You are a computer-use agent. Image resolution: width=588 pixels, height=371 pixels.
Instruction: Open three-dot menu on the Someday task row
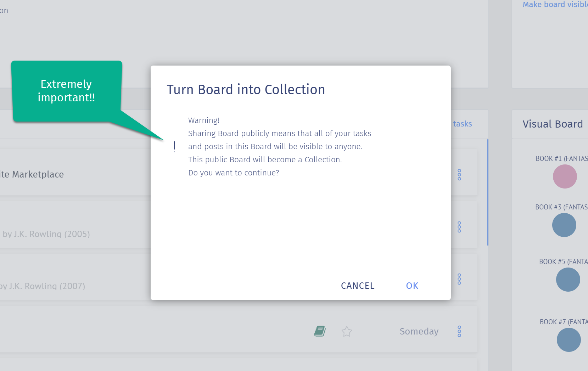point(459,331)
